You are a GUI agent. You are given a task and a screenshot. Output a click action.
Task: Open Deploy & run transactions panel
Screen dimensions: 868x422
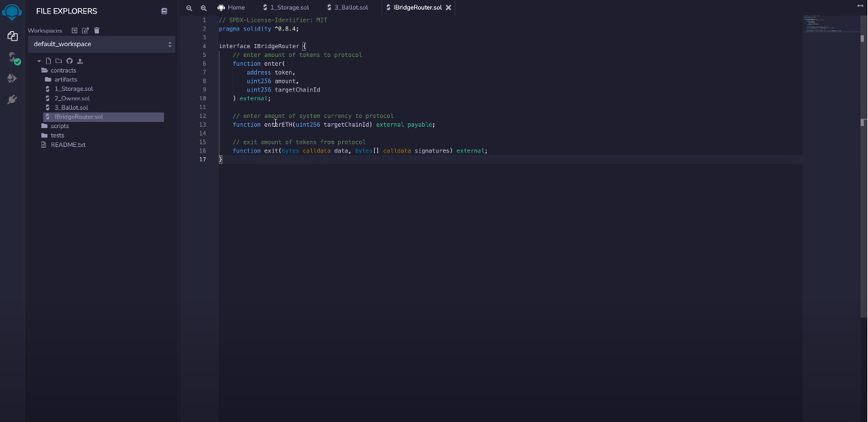coord(12,79)
